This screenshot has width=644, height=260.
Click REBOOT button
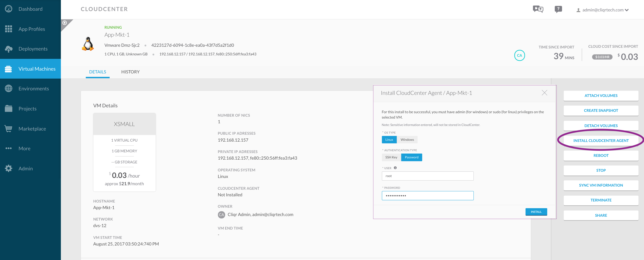[x=601, y=155]
